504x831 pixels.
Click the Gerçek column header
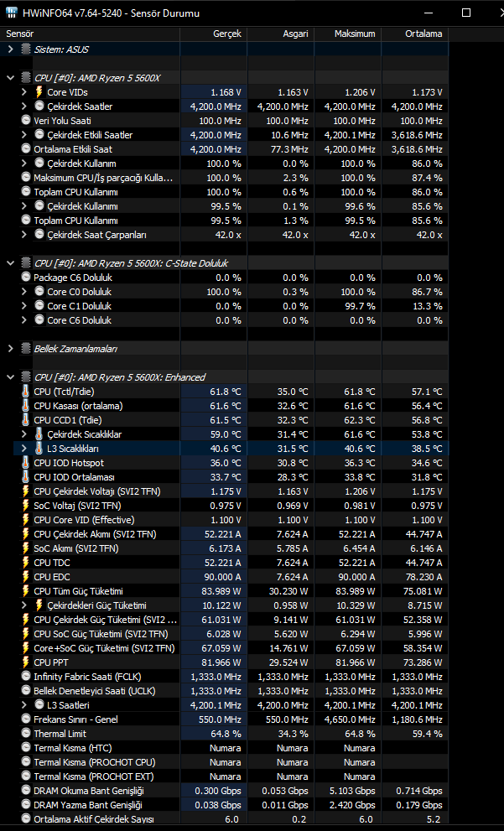[x=214, y=34]
